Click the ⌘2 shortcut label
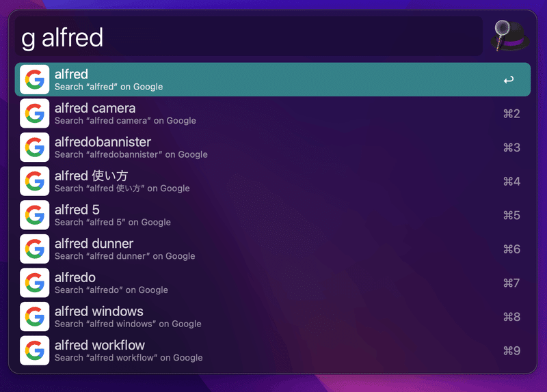The height and width of the screenshot is (392, 547). [511, 113]
